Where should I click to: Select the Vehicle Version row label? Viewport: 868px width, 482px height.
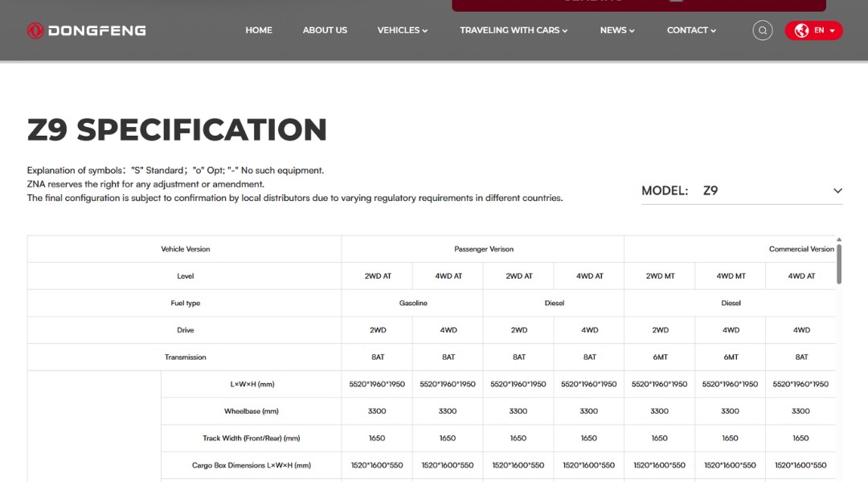(x=186, y=249)
